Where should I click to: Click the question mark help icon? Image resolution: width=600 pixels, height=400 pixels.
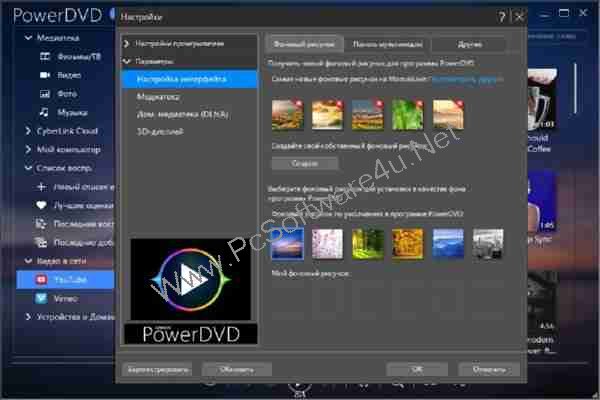tap(502, 16)
